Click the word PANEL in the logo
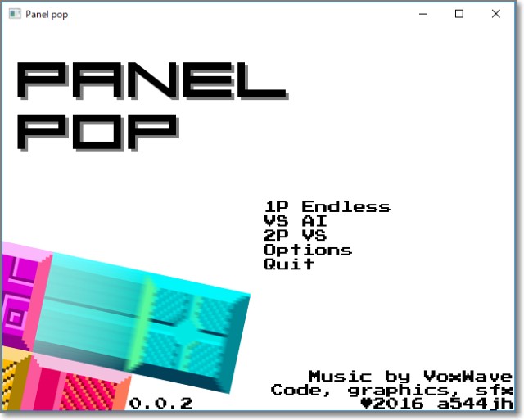 click(150, 81)
